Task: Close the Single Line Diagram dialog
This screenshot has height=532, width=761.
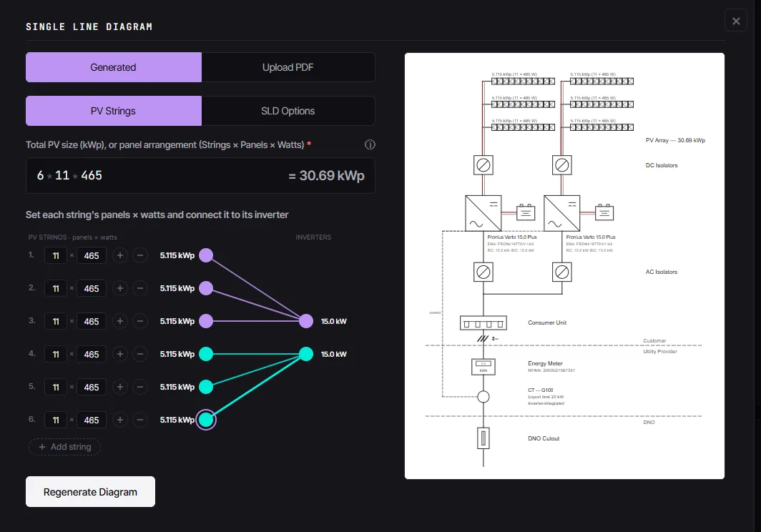Action: [736, 21]
